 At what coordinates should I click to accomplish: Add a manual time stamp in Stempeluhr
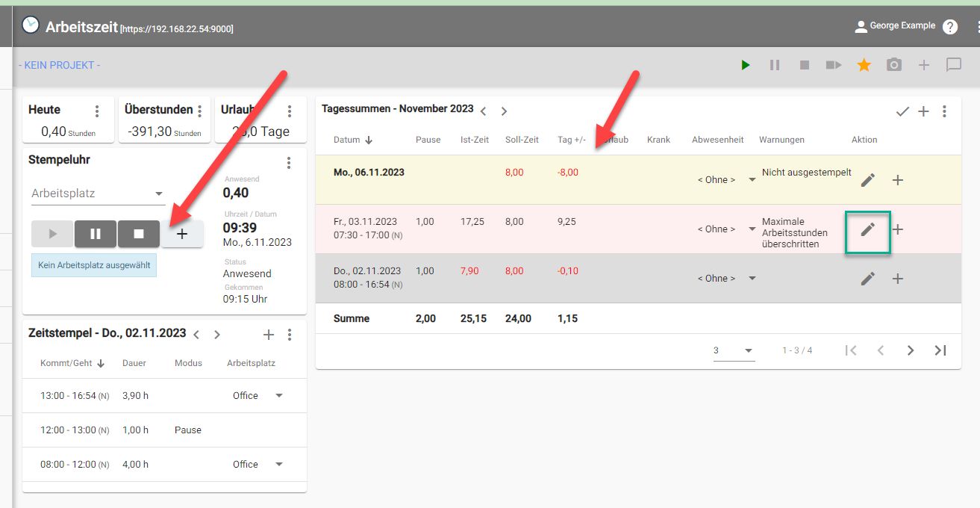[x=182, y=234]
